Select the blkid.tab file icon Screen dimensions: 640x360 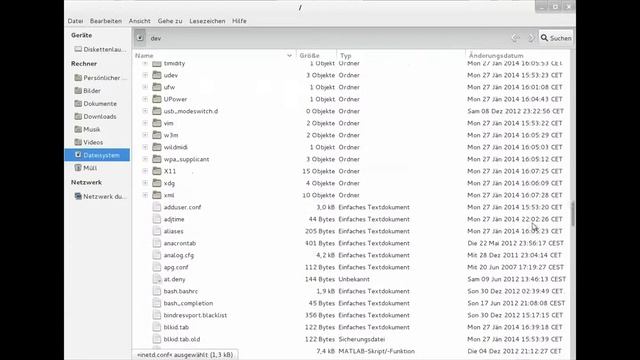click(157, 327)
